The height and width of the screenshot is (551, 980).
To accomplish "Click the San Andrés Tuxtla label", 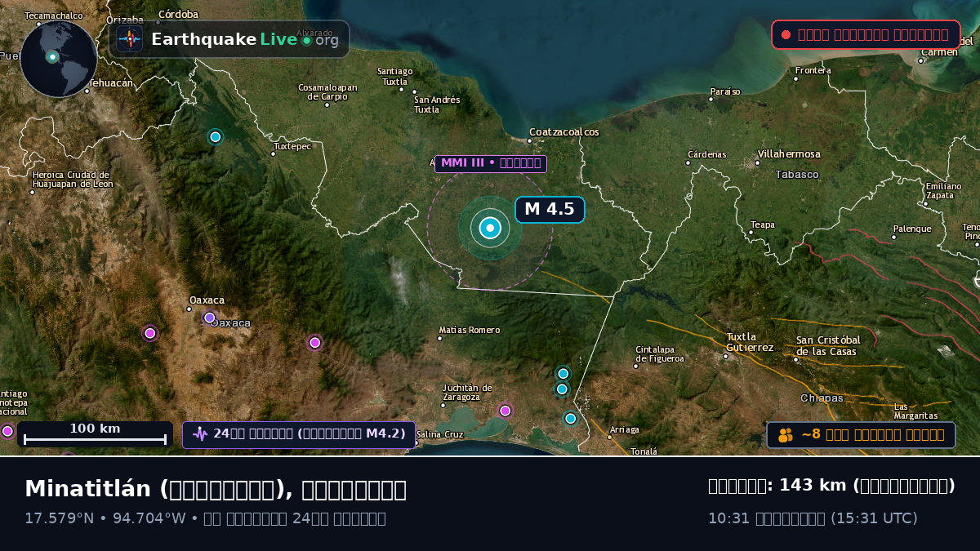I will (x=437, y=104).
